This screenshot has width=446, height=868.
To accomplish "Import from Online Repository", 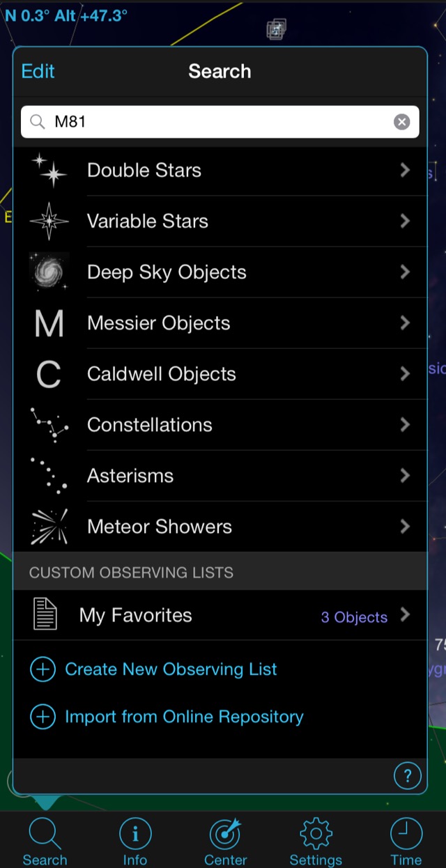I will coord(184,717).
